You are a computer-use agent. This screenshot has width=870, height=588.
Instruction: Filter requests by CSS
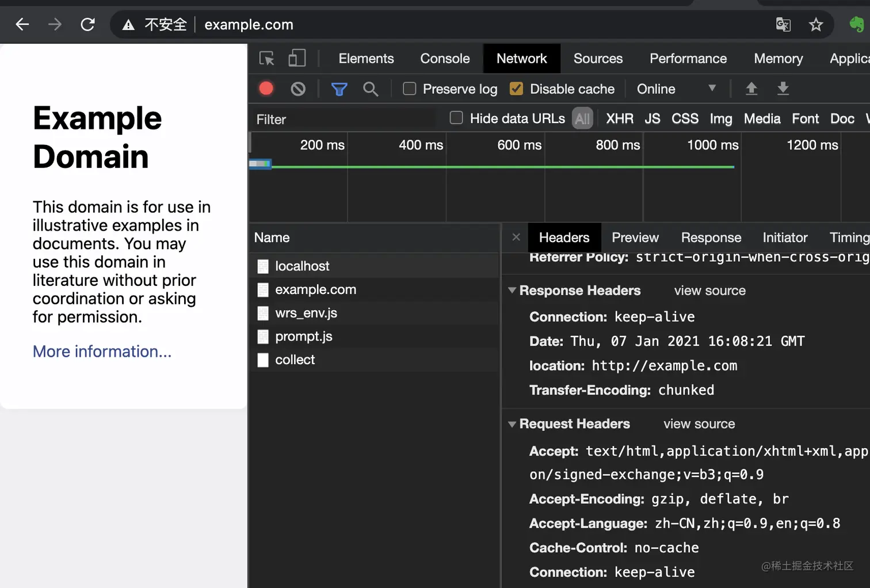coord(685,119)
